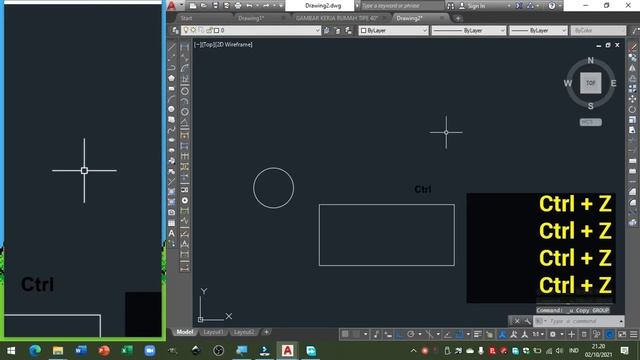Click Sign In
Viewport: 640px width, 360px height.
(476, 6)
